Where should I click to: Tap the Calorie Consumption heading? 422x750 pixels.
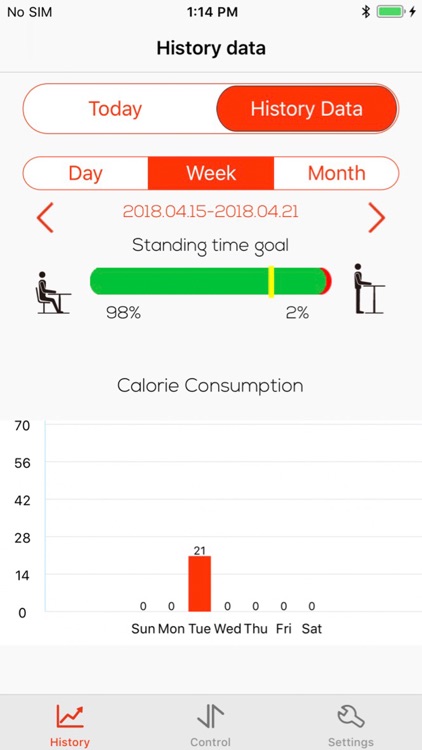pos(211,385)
